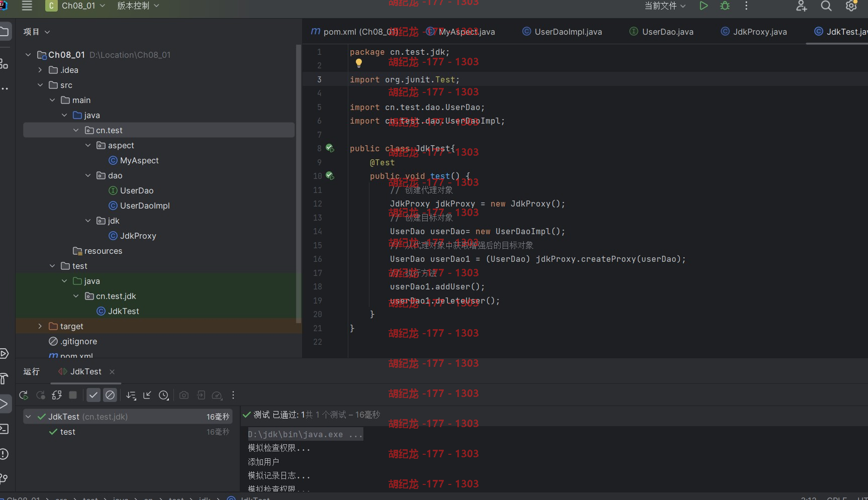Rerun failed tests in Run panel
This screenshot has width=868, height=500.
click(41, 395)
